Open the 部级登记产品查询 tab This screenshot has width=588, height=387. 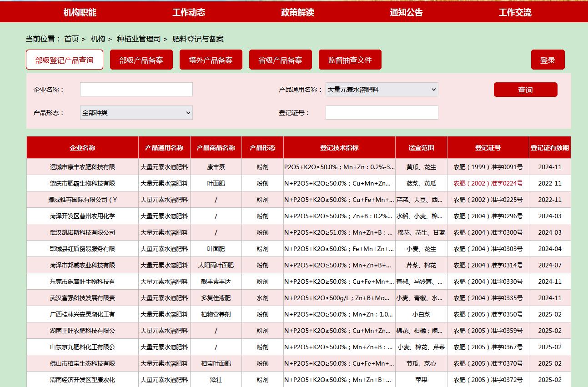point(64,59)
